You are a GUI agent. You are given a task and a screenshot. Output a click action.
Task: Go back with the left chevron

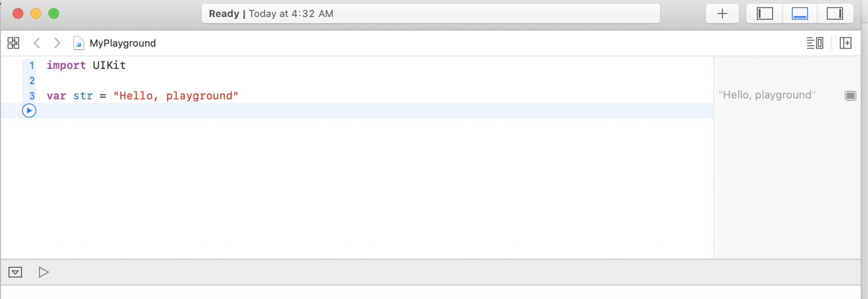37,43
